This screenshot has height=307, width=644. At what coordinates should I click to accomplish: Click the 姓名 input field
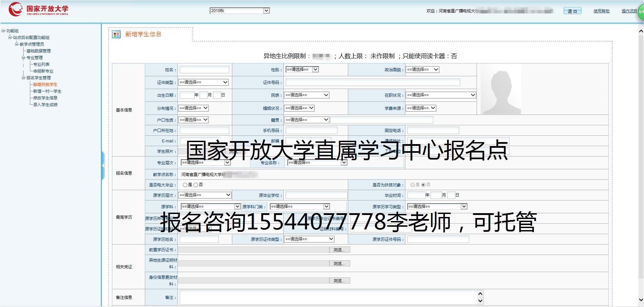coord(204,70)
